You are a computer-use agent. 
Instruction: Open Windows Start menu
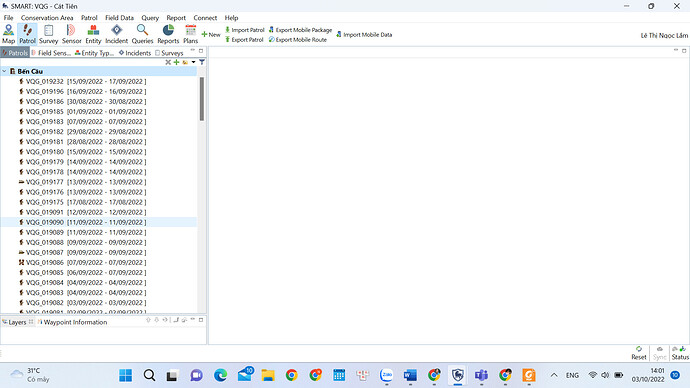click(126, 375)
